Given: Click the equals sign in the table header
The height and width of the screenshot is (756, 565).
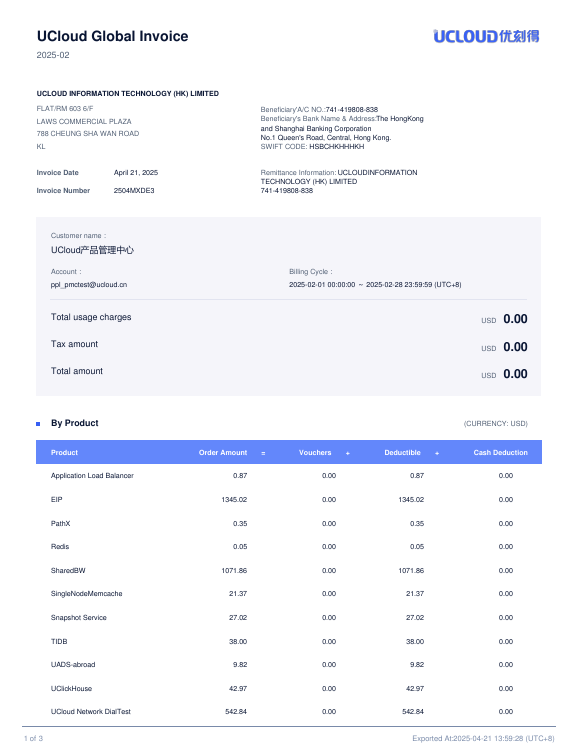Looking at the screenshot, I should click(263, 453).
